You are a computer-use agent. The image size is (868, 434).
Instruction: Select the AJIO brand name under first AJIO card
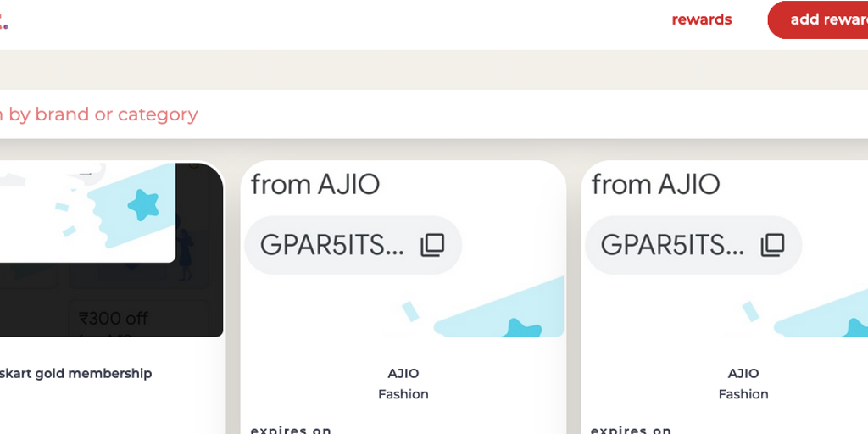(403, 373)
